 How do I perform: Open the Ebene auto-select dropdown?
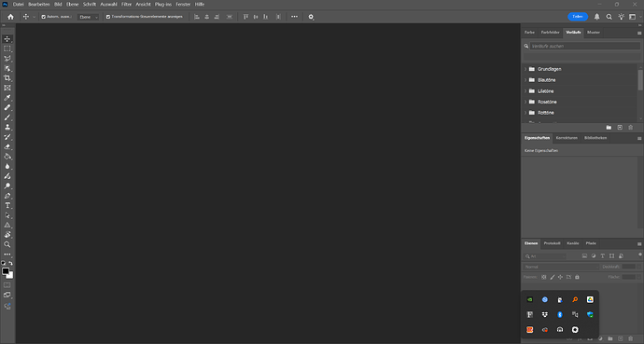(x=89, y=17)
